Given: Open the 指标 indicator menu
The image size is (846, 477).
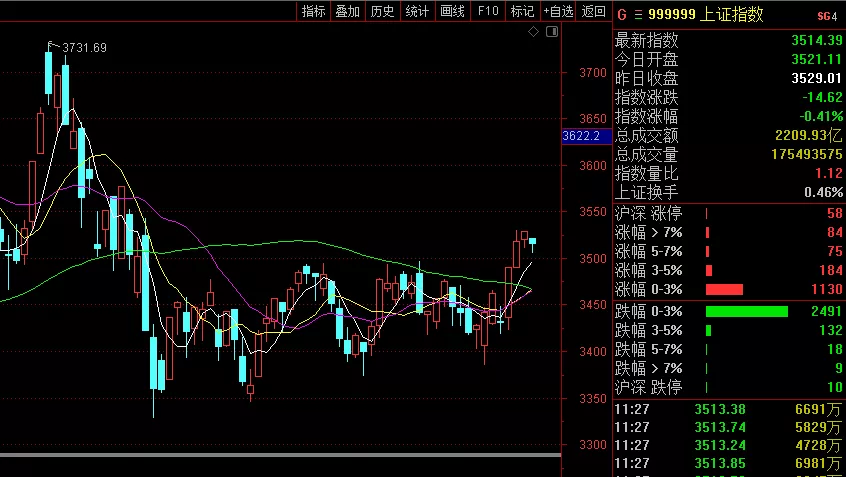Looking at the screenshot, I should 313,11.
